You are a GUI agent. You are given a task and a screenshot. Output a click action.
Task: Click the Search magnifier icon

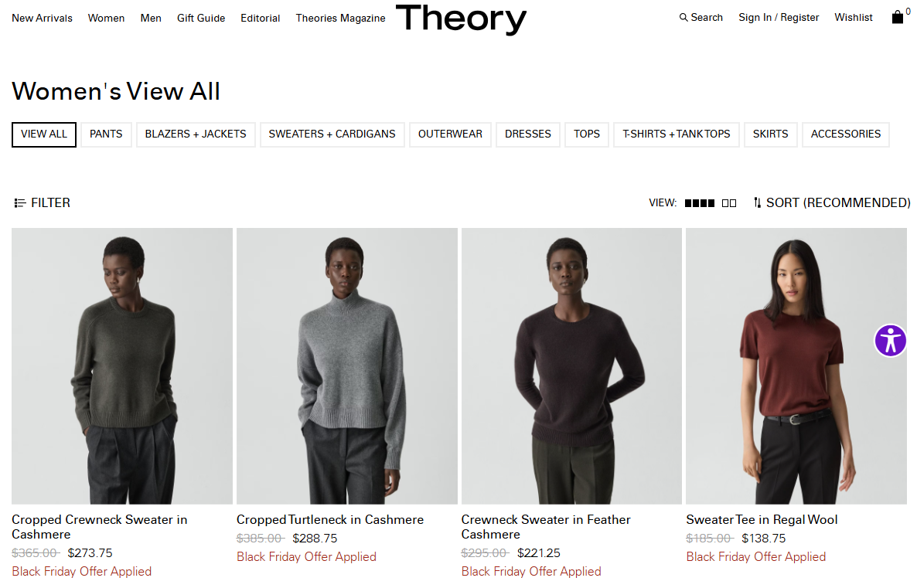(x=683, y=18)
